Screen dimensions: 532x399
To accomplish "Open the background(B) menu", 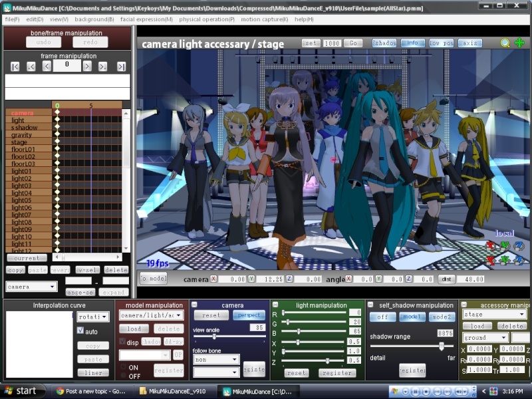I will 94,19.
